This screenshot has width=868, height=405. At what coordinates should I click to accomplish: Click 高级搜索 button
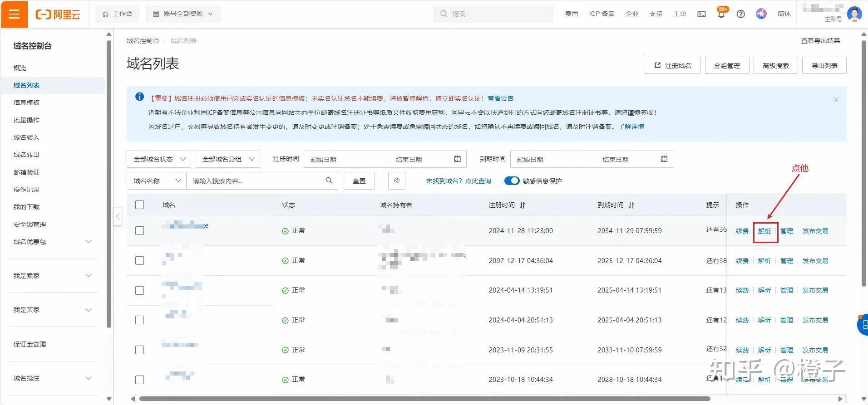pos(775,65)
